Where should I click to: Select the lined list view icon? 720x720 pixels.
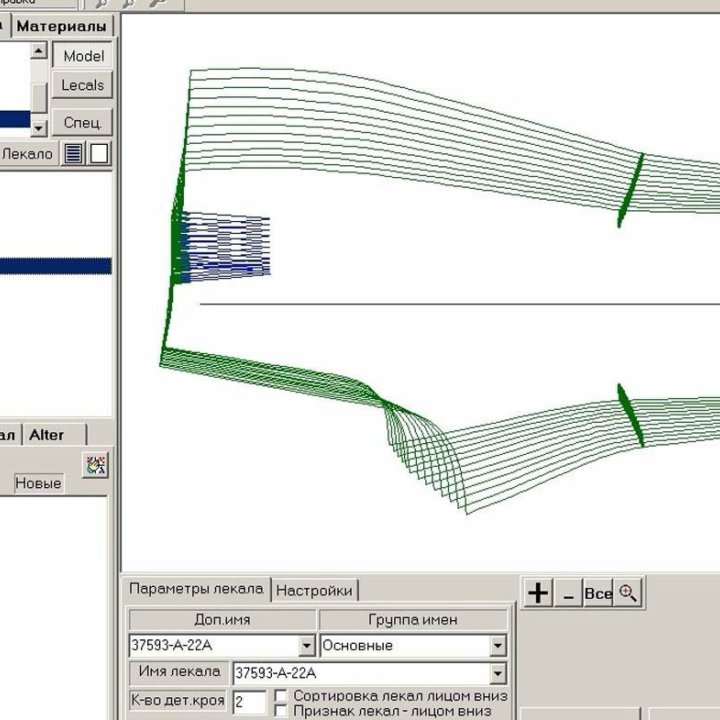(x=74, y=154)
